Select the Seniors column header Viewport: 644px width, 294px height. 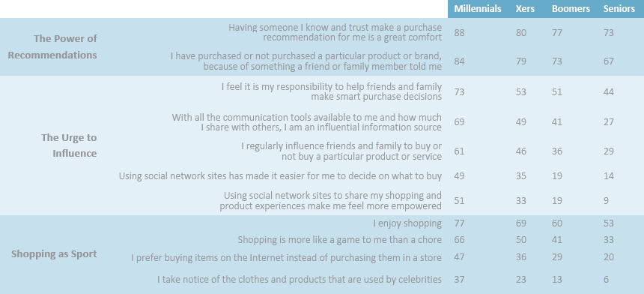(619, 9)
